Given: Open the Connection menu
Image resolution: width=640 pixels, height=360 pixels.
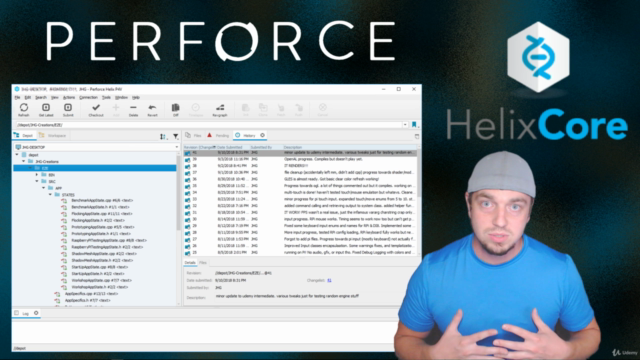Looking at the screenshot, I should click(88, 98).
